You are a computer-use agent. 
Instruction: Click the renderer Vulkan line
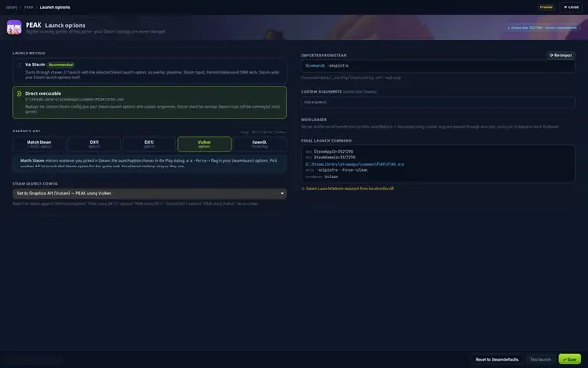coord(322,177)
